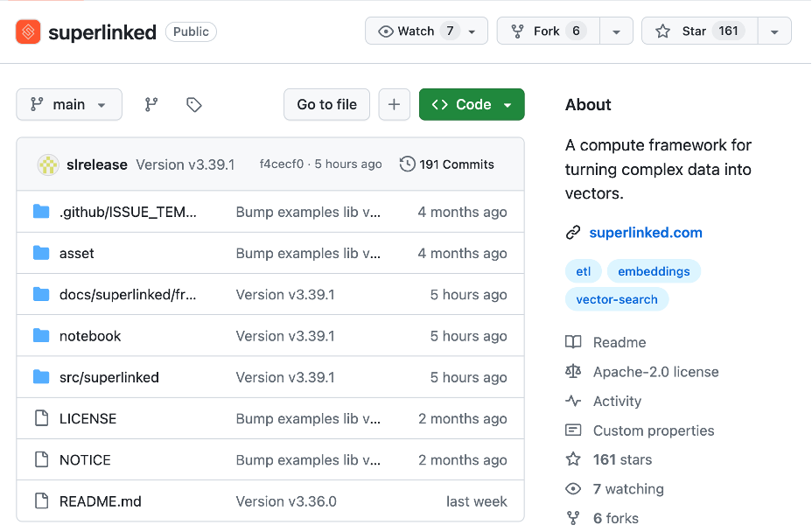The width and height of the screenshot is (812, 532).
Task: Expand the Star lists dropdown arrow
Action: (773, 31)
